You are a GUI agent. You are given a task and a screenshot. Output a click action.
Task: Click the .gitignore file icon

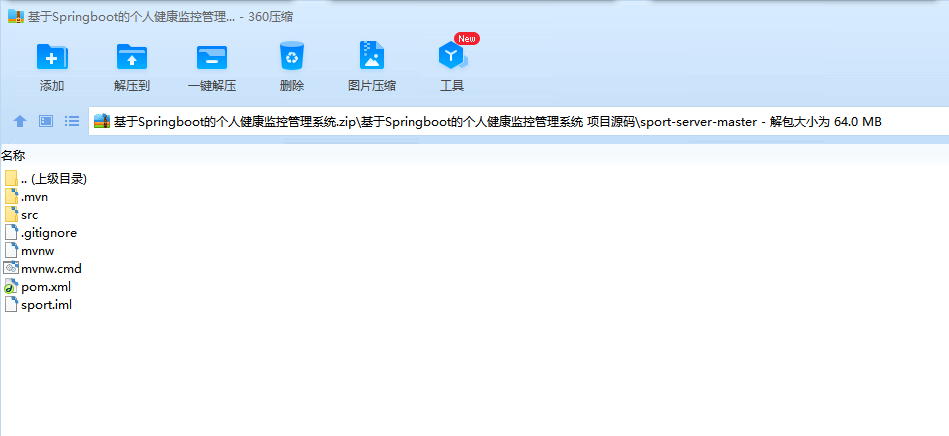[11, 232]
